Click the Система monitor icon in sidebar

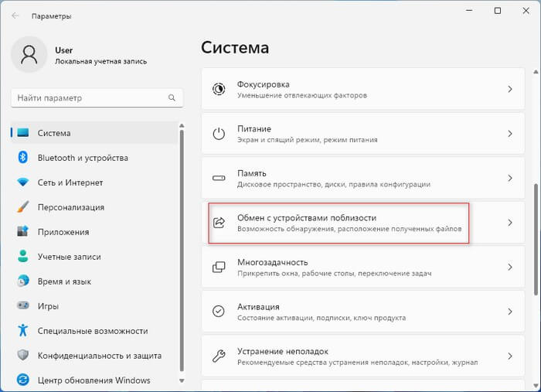[22, 133]
